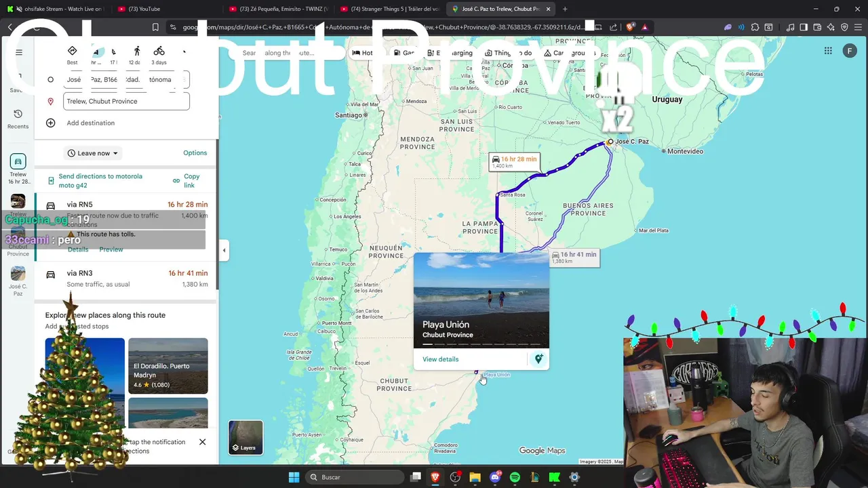Viewport: 868px width, 488px height.
Task: Collapse the side panel arrow
Action: [224, 250]
